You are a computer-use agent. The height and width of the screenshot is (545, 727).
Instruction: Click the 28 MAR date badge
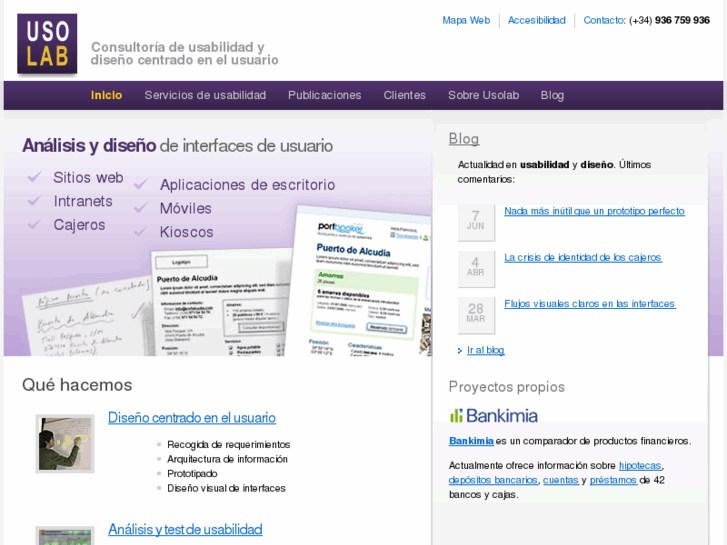pos(476,314)
